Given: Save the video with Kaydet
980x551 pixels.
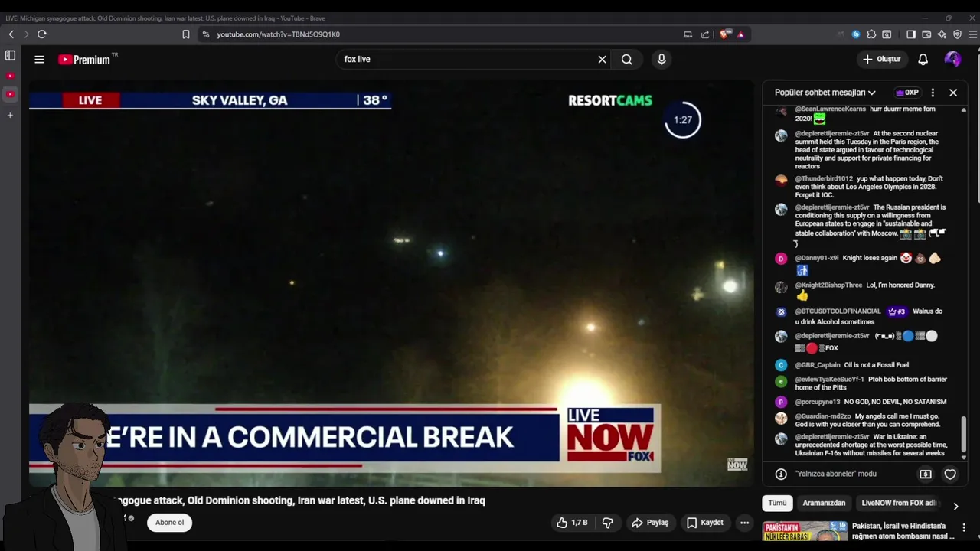Looking at the screenshot, I should click(x=705, y=523).
